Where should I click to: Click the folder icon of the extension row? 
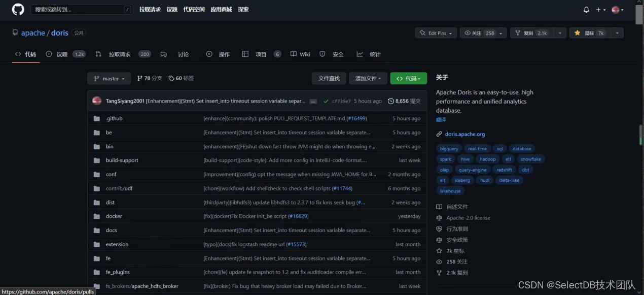(x=97, y=244)
